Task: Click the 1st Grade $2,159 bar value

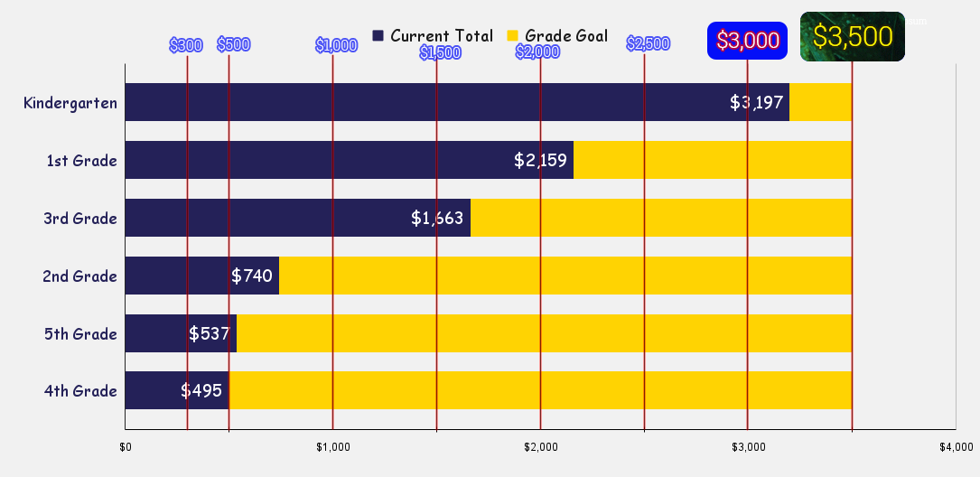Action: click(540, 161)
